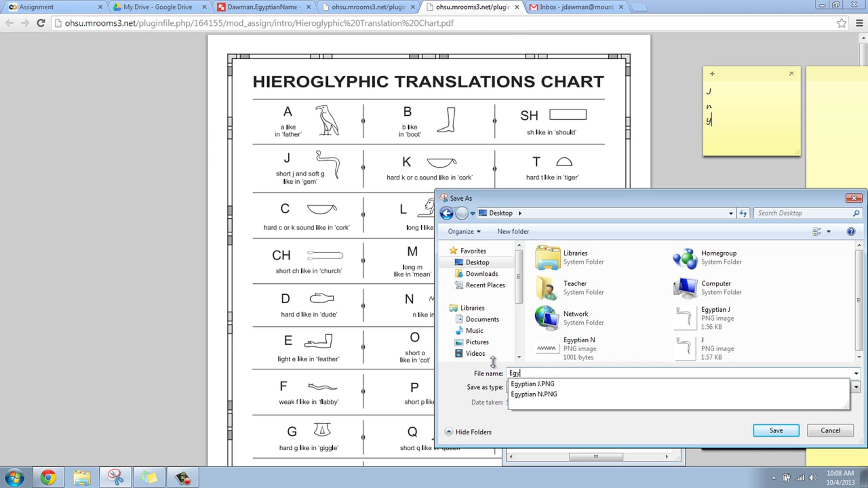Open the change view icon in dialog toolbar
The width and height of the screenshot is (868, 488).
click(x=817, y=232)
